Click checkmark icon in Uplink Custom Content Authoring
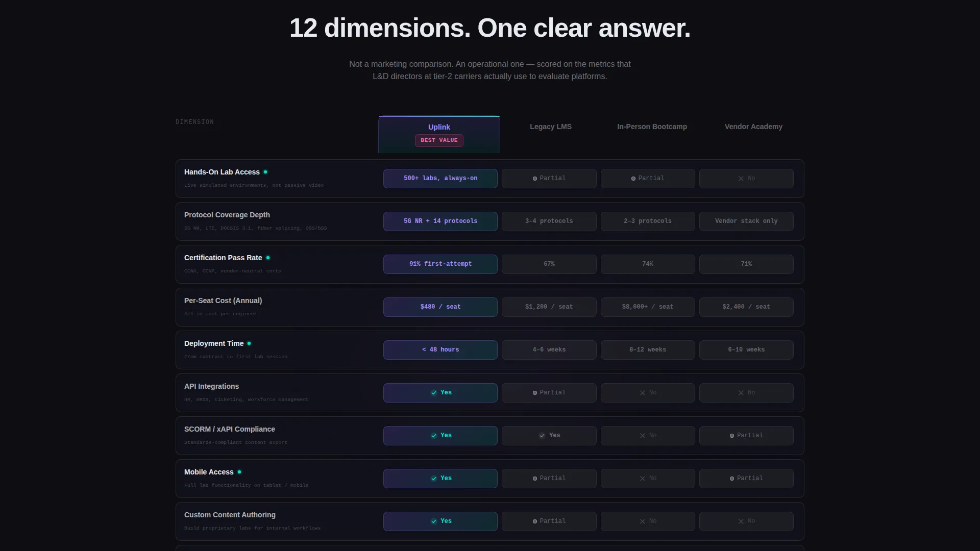Image resolution: width=980 pixels, height=551 pixels. [434, 521]
